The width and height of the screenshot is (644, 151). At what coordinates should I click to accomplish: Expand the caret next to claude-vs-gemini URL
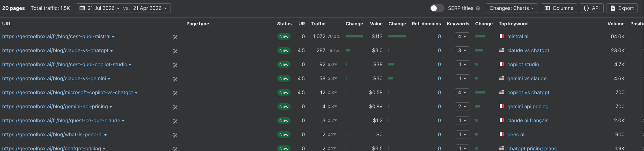[109, 79]
